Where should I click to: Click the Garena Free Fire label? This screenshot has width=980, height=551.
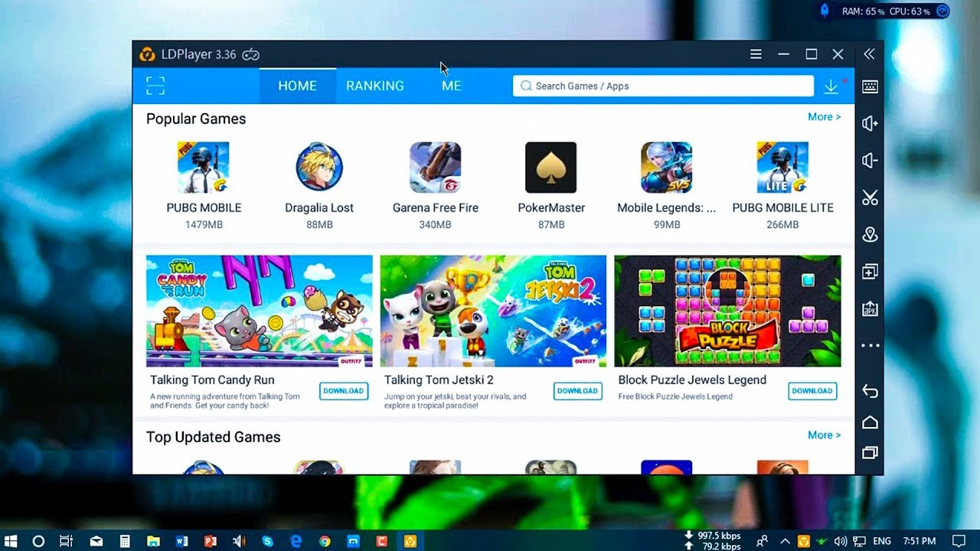pos(436,207)
